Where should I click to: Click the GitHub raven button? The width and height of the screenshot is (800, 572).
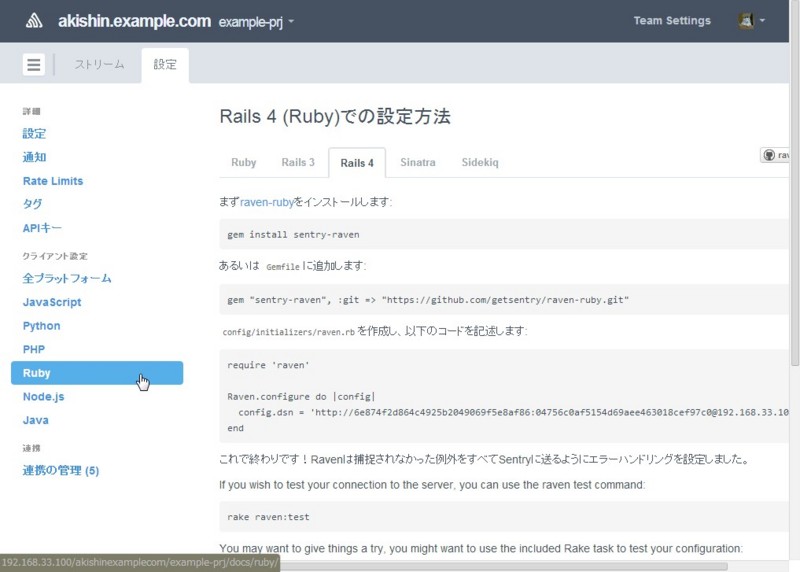pyautogui.click(x=774, y=155)
